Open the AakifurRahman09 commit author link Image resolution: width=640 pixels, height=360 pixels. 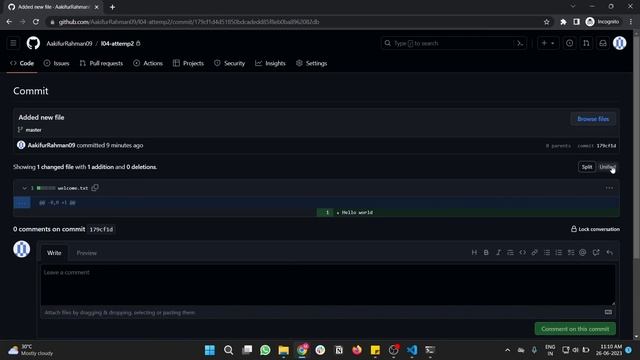tap(51, 145)
